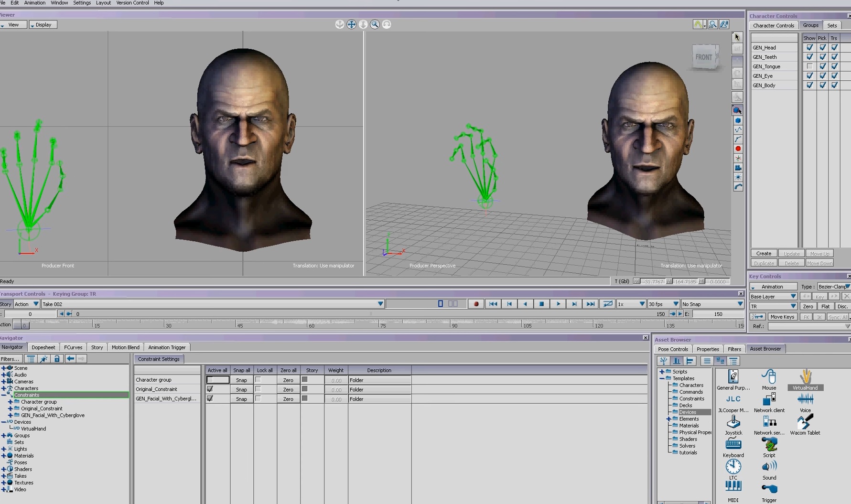This screenshot has width=851, height=504.
Task: Enable Show checkbox for GEN_Tongue
Action: pos(809,66)
